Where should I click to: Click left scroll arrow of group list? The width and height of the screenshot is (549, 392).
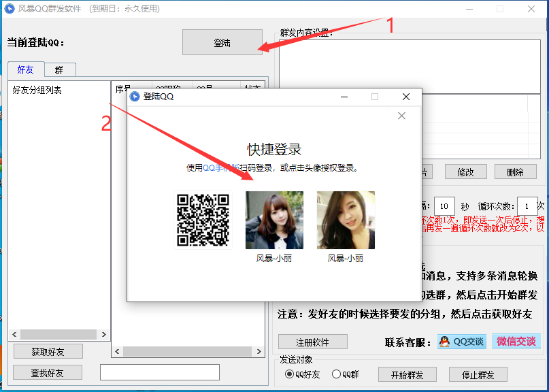point(14,335)
